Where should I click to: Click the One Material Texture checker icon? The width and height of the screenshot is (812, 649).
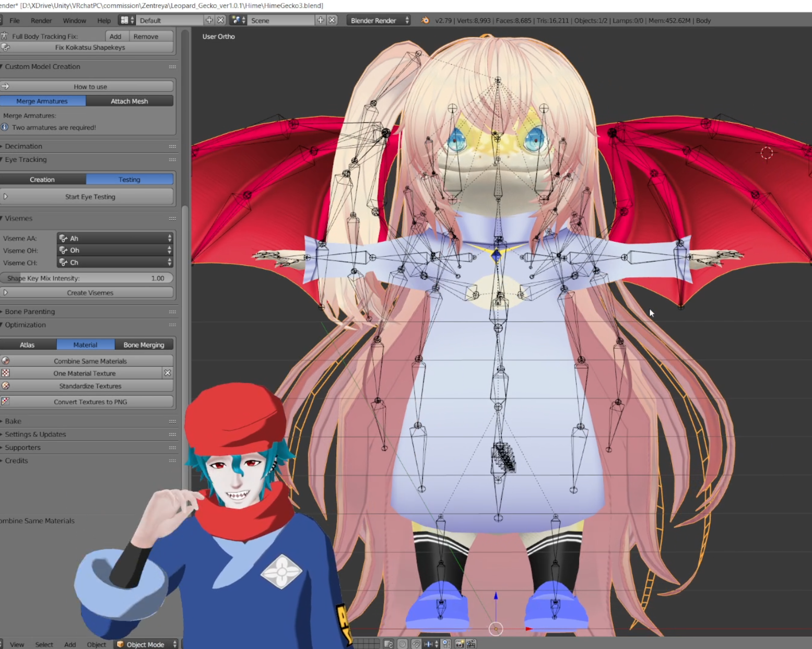(6, 373)
